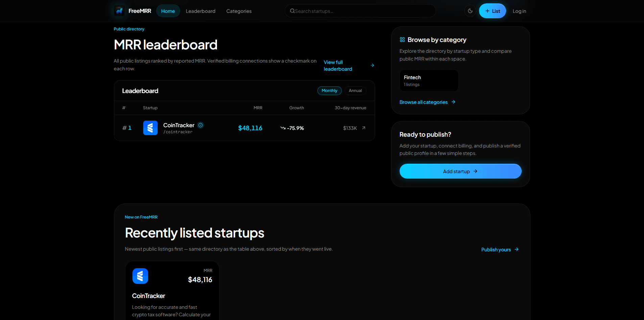Click CoinTracker verified checkmark badge
The image size is (644, 320).
pyautogui.click(x=200, y=125)
